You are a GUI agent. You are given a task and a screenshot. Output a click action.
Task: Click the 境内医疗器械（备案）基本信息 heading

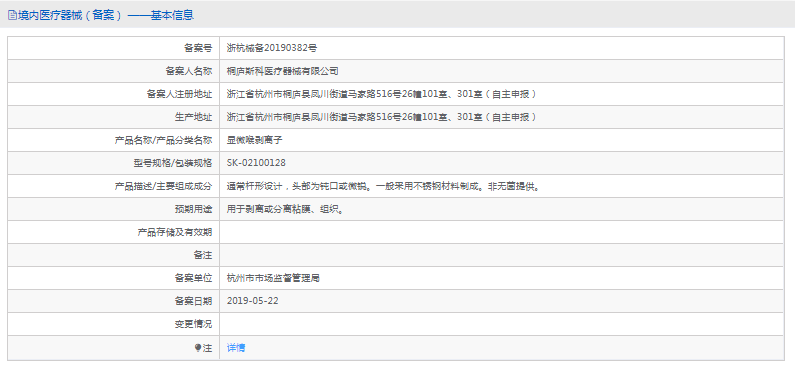click(x=101, y=15)
